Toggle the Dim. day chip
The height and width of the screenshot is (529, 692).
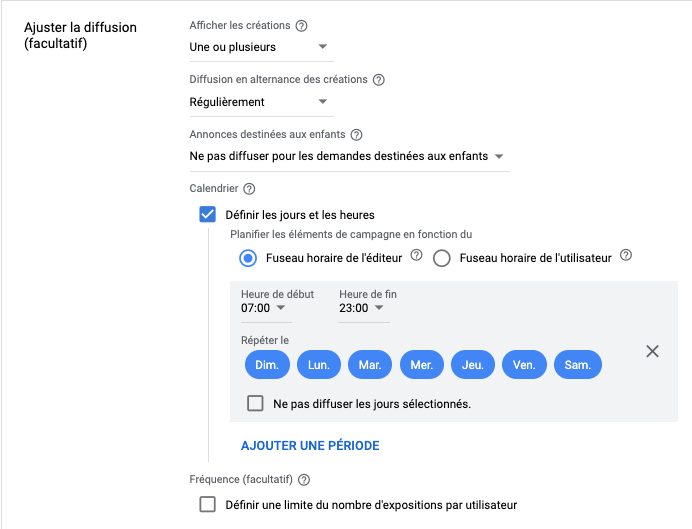[x=267, y=365]
